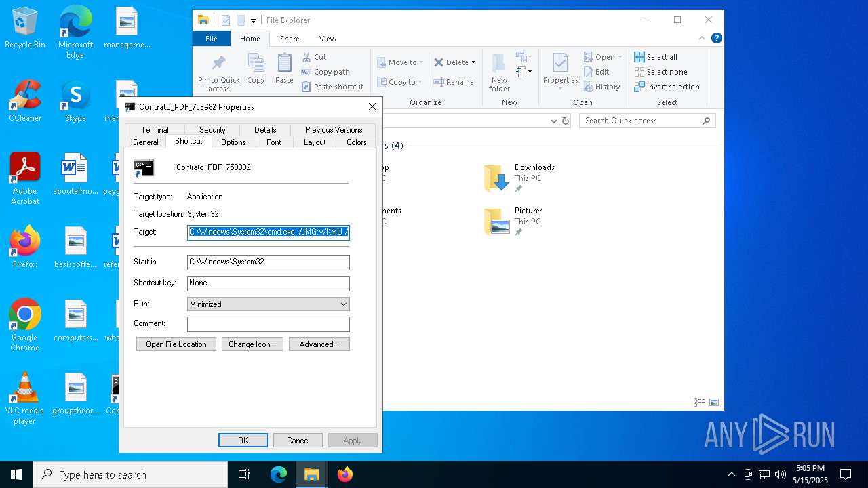Click the Change Icon button
The height and width of the screenshot is (488, 868).
(252, 344)
